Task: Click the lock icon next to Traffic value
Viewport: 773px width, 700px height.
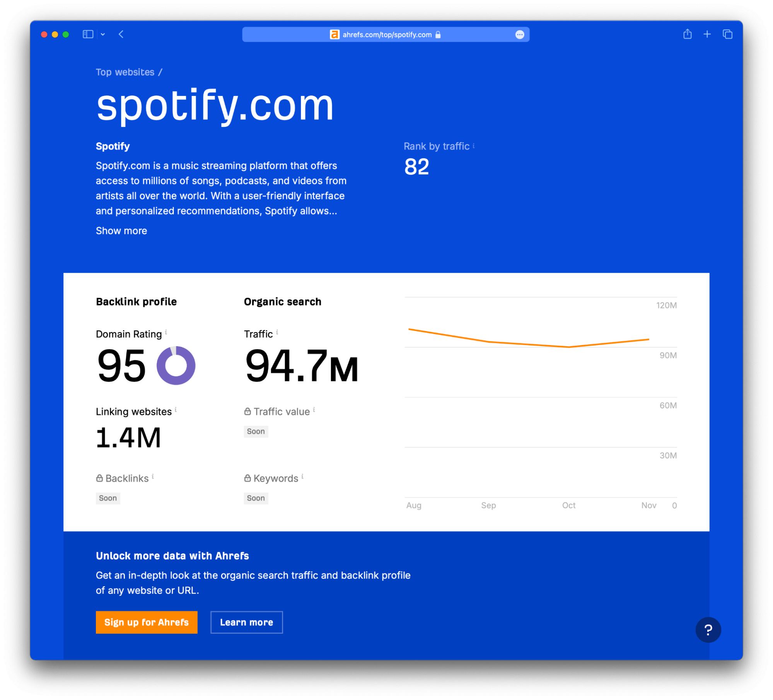Action: tap(247, 411)
